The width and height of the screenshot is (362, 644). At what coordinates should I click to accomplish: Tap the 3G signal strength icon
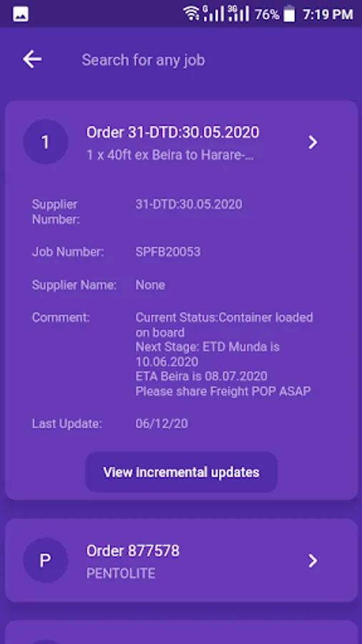click(238, 14)
